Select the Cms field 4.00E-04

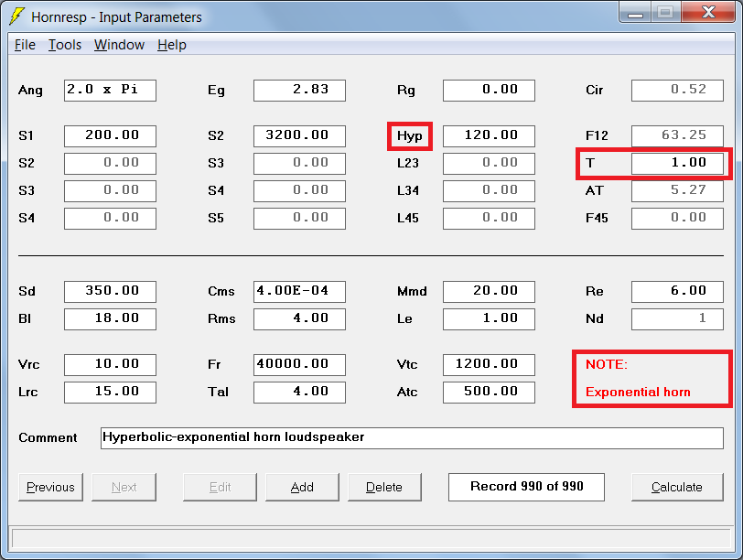pyautogui.click(x=299, y=292)
